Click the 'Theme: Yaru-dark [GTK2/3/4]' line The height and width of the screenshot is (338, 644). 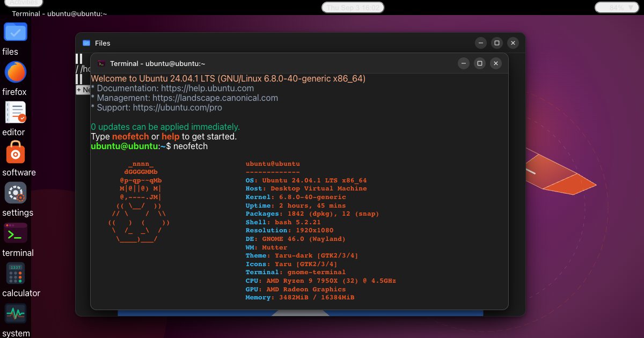(x=302, y=256)
